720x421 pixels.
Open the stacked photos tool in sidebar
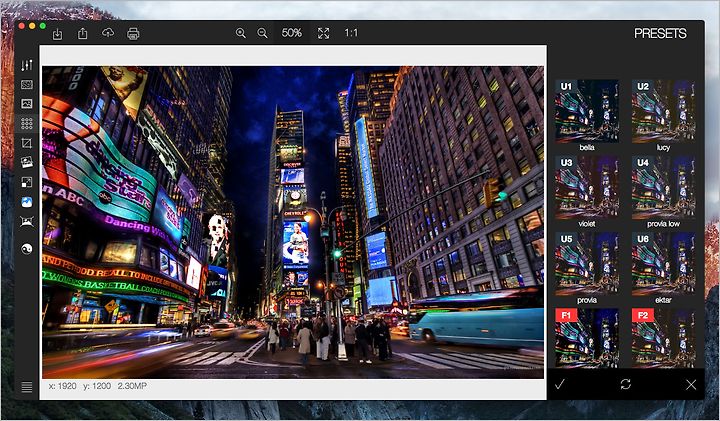(27, 162)
